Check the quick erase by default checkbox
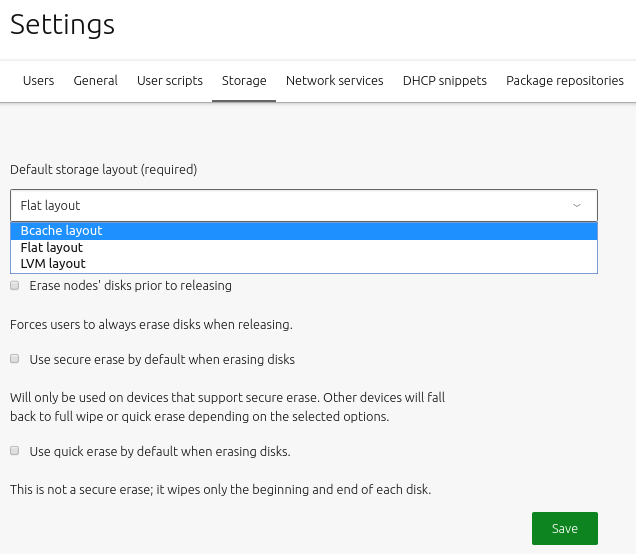Viewport: 636px width, 554px height. [15, 451]
